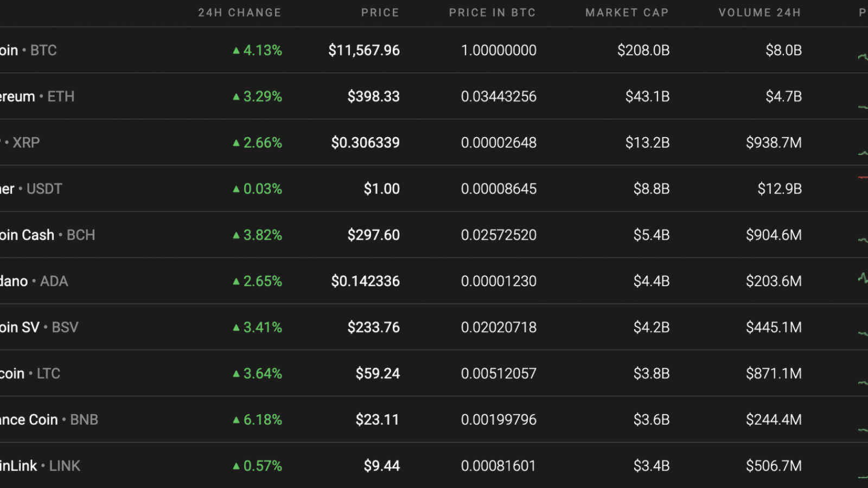868x488 pixels.
Task: Open Bitcoin Cash BCH details
Action: tap(47, 235)
